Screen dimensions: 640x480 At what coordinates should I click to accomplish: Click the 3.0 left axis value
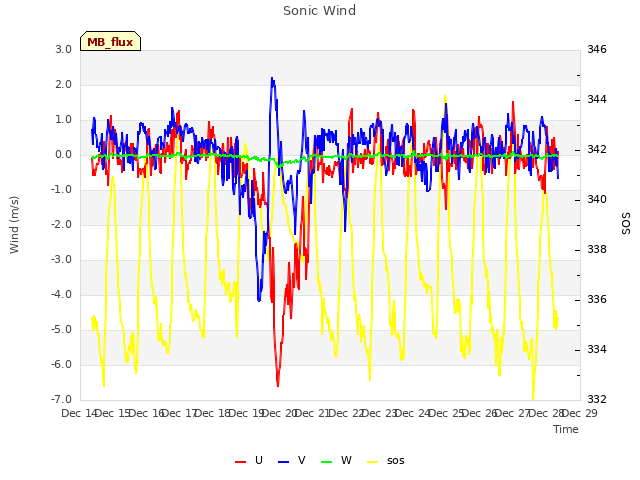pyautogui.click(x=63, y=50)
